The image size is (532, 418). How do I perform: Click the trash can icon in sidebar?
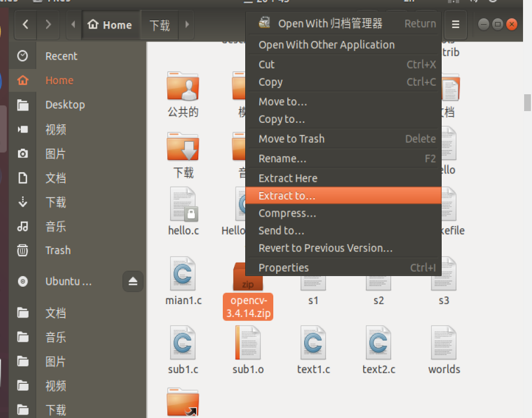click(x=23, y=250)
